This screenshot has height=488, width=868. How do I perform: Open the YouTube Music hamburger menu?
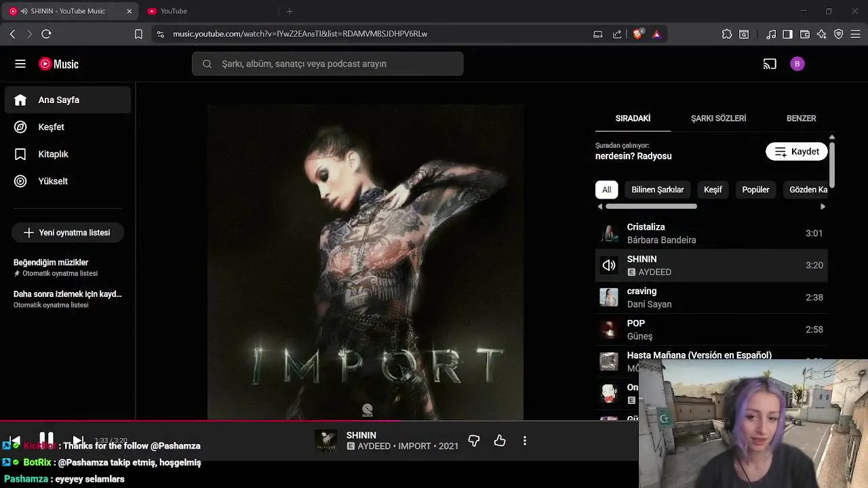pyautogui.click(x=20, y=64)
